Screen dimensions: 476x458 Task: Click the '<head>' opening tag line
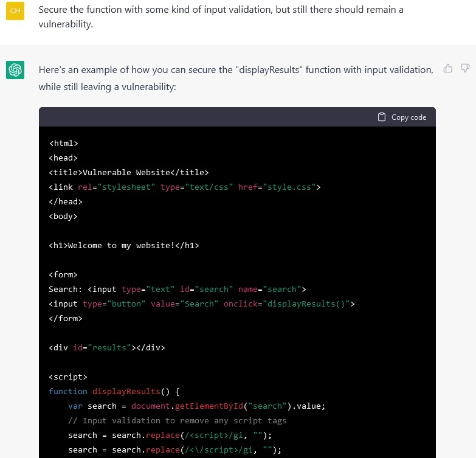click(63, 158)
